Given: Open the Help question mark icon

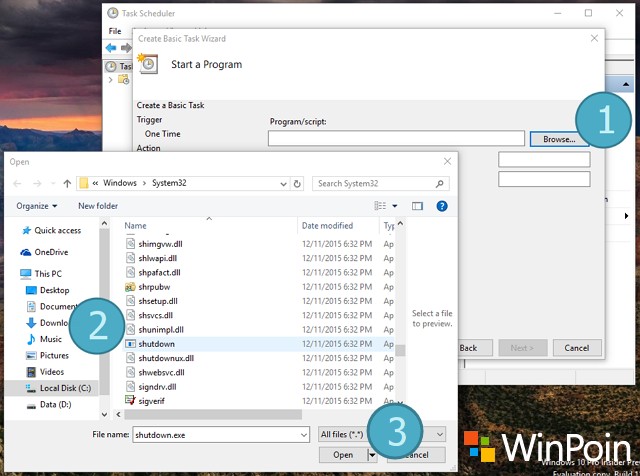Looking at the screenshot, I should (442, 206).
